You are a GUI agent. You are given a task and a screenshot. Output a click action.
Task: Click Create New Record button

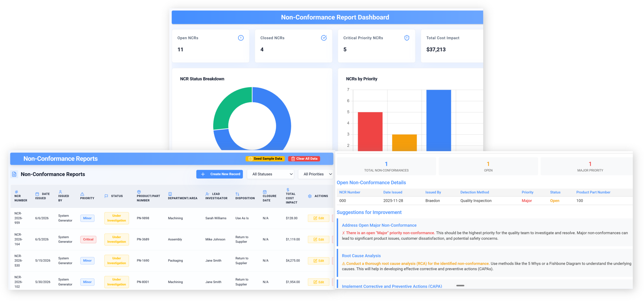(x=219, y=174)
